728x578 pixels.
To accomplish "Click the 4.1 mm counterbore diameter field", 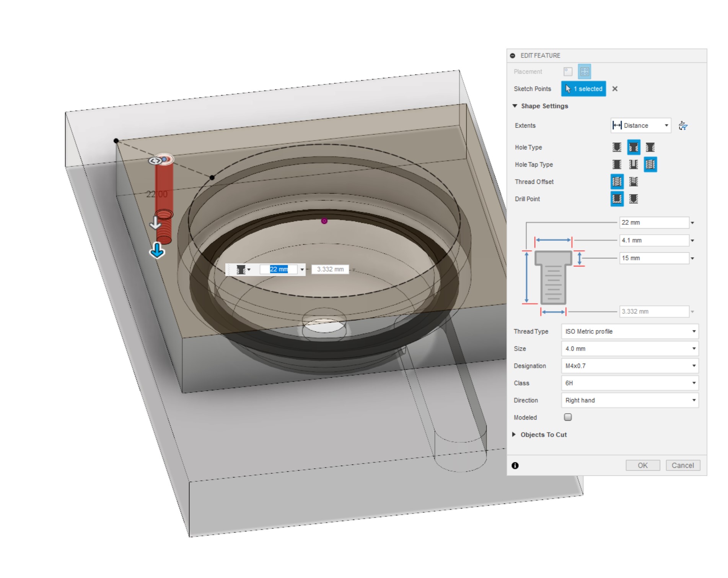I will point(653,240).
